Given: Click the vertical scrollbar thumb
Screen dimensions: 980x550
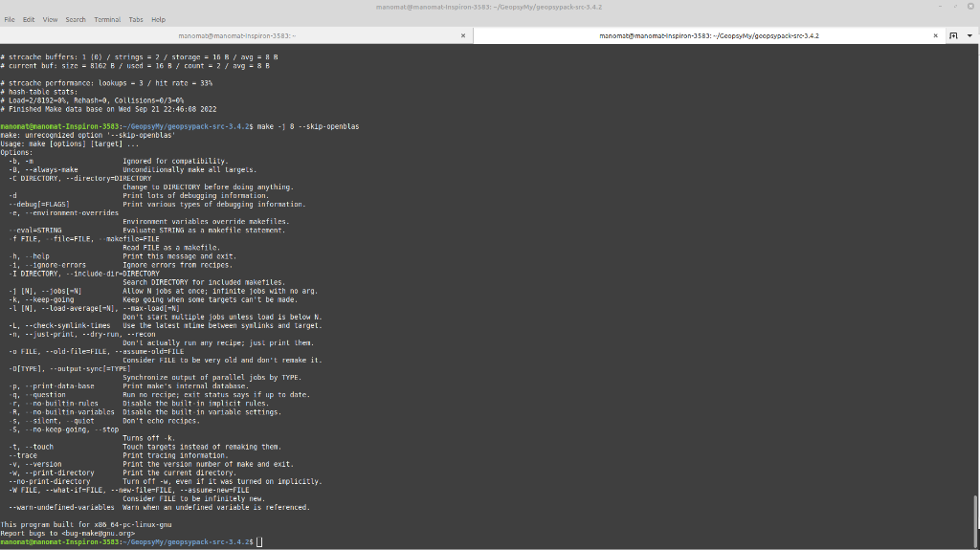Looking at the screenshot, I should click(975, 519).
